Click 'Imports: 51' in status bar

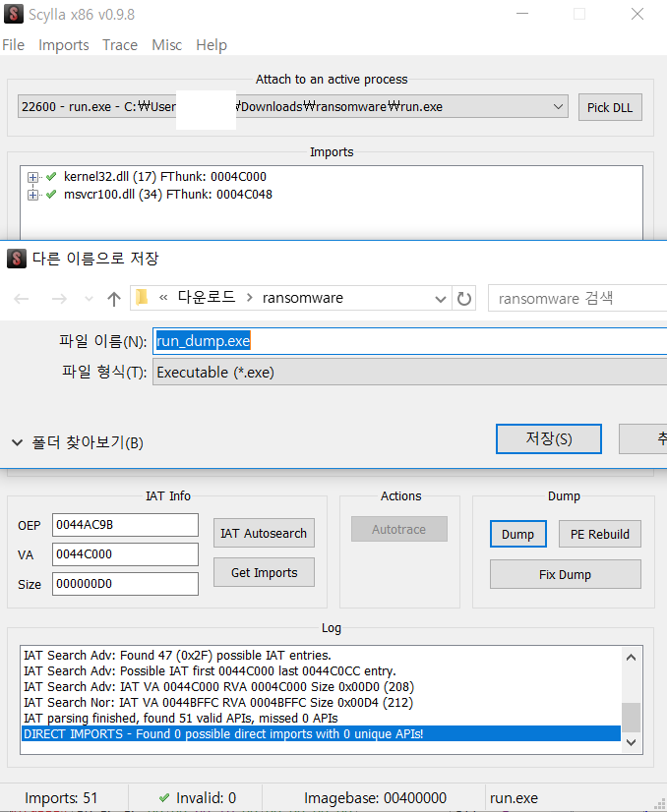[61, 798]
